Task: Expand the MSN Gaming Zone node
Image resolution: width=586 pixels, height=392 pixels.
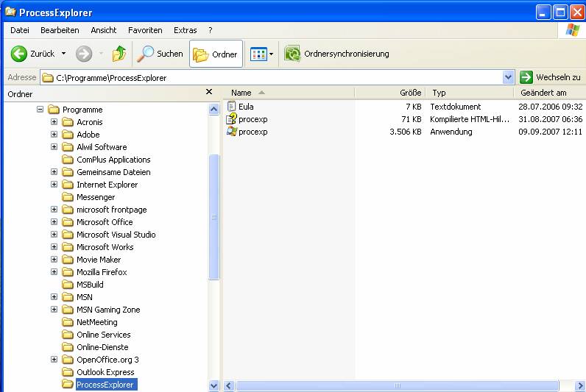Action: coord(54,310)
